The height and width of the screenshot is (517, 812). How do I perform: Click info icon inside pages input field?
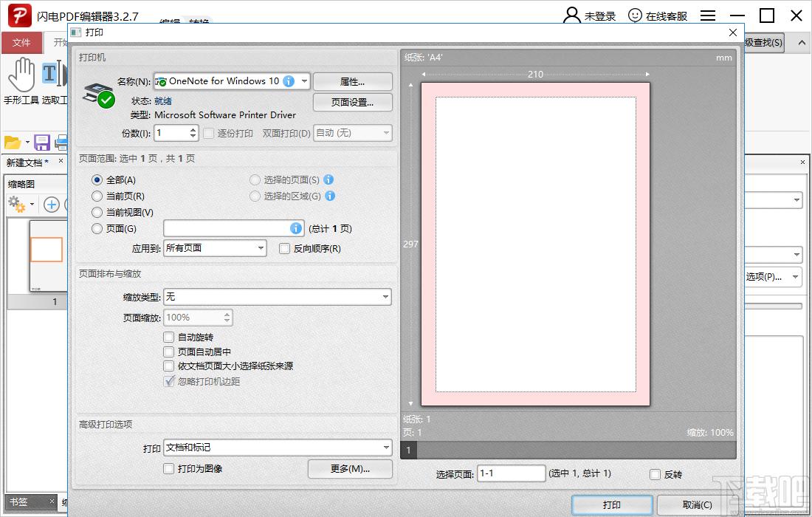tap(296, 228)
